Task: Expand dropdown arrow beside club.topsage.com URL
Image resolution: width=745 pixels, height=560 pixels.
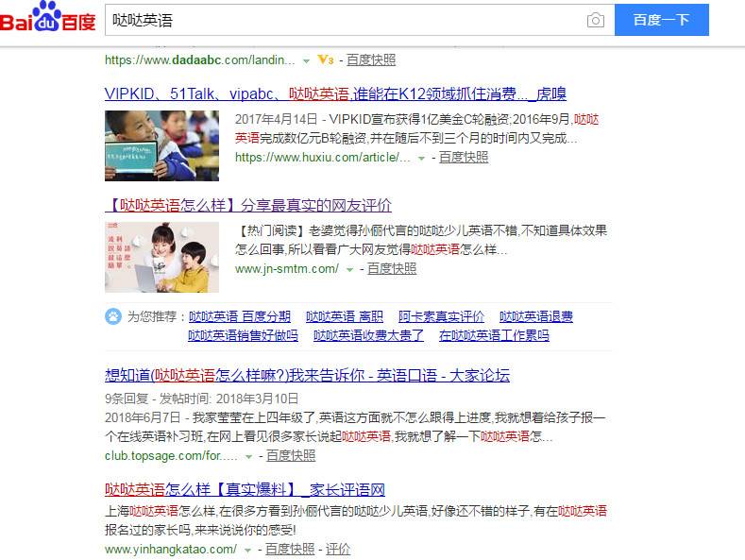Action: click(x=248, y=457)
